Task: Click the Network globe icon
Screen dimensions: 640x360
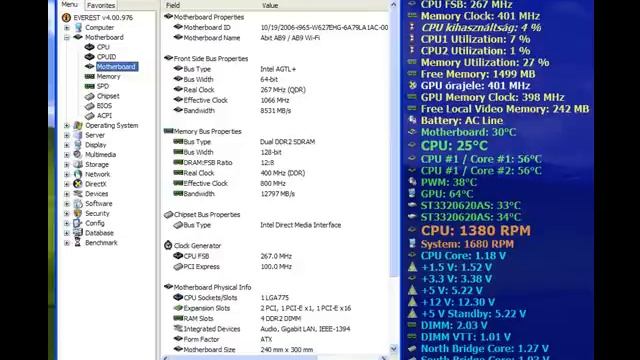Action: tap(78, 174)
